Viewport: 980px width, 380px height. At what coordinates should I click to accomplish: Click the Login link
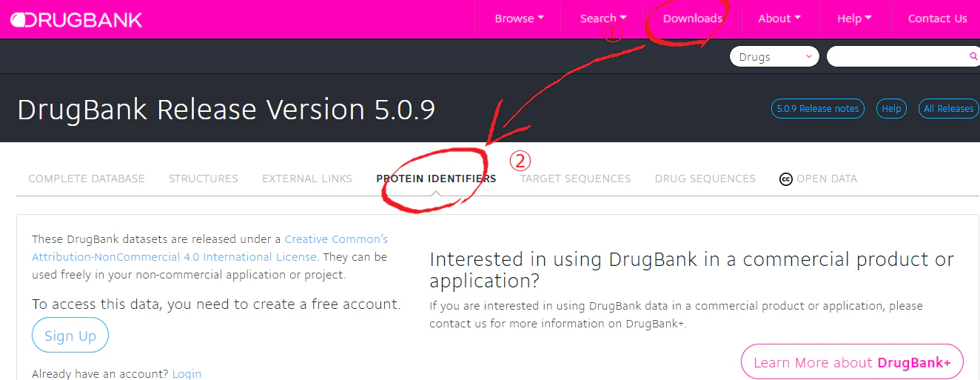[x=187, y=374]
